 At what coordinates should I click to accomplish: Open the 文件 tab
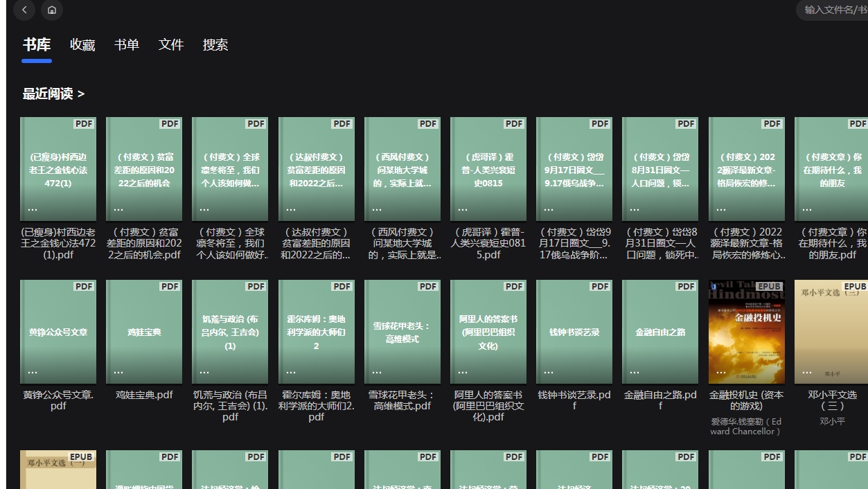(x=171, y=45)
